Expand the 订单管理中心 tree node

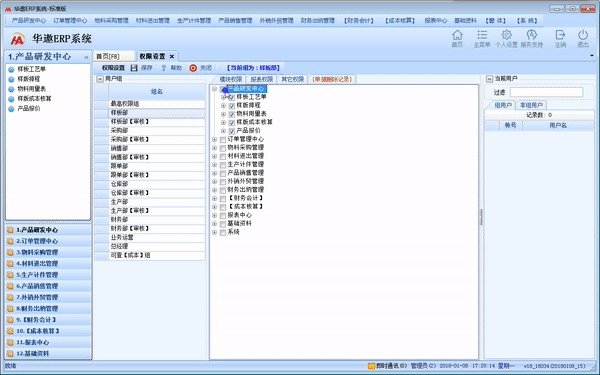pyautogui.click(x=215, y=140)
